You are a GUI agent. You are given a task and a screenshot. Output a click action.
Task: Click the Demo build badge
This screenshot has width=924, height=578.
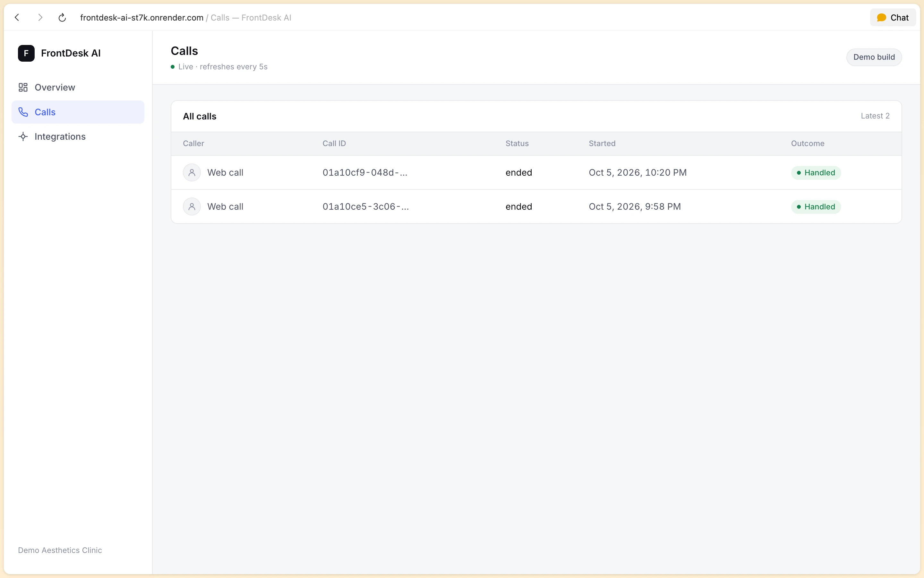click(874, 57)
